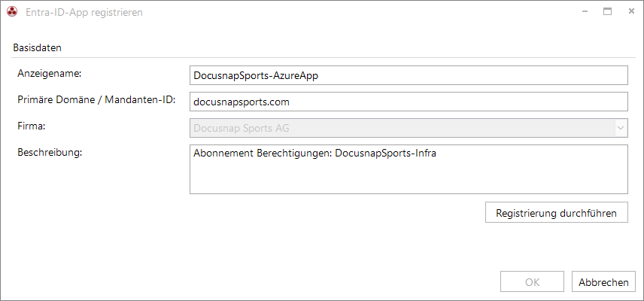Click the Anzeigename: label
Image resolution: width=644 pixels, height=301 pixels.
50,74
